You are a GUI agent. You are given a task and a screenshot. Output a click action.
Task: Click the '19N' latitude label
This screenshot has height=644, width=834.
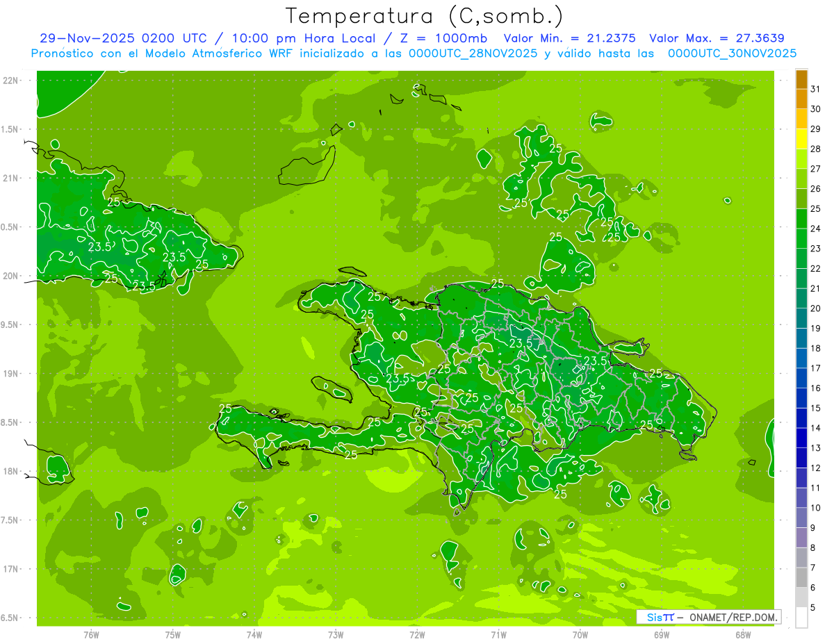click(x=10, y=373)
